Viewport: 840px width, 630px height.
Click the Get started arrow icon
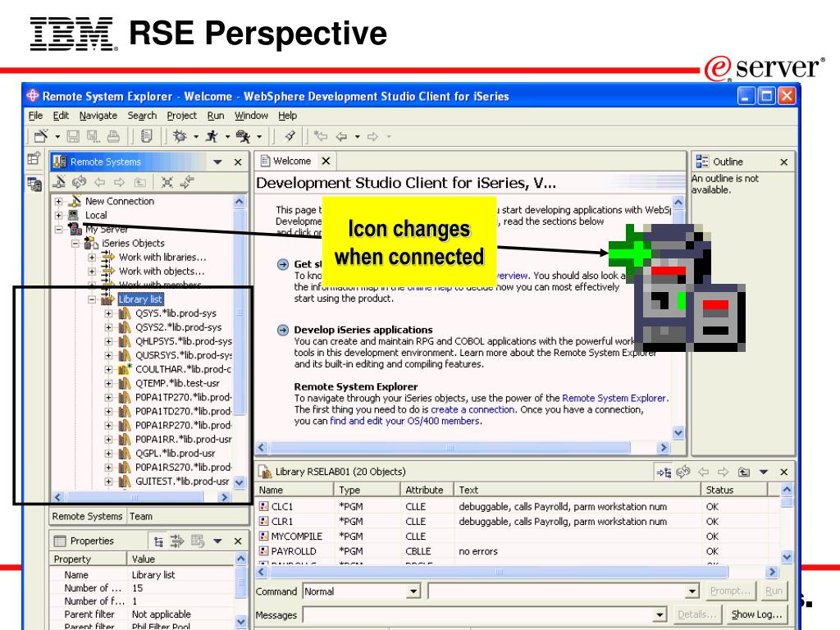(x=283, y=264)
